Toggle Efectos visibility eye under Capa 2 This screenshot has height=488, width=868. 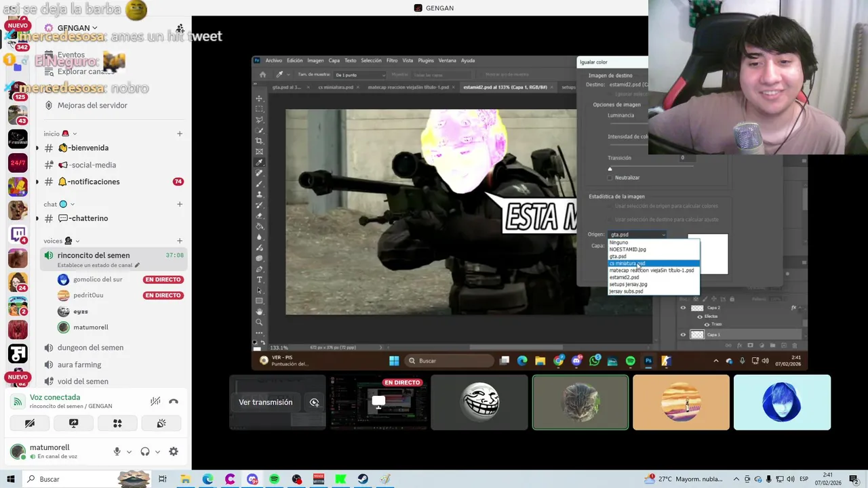[x=700, y=317]
